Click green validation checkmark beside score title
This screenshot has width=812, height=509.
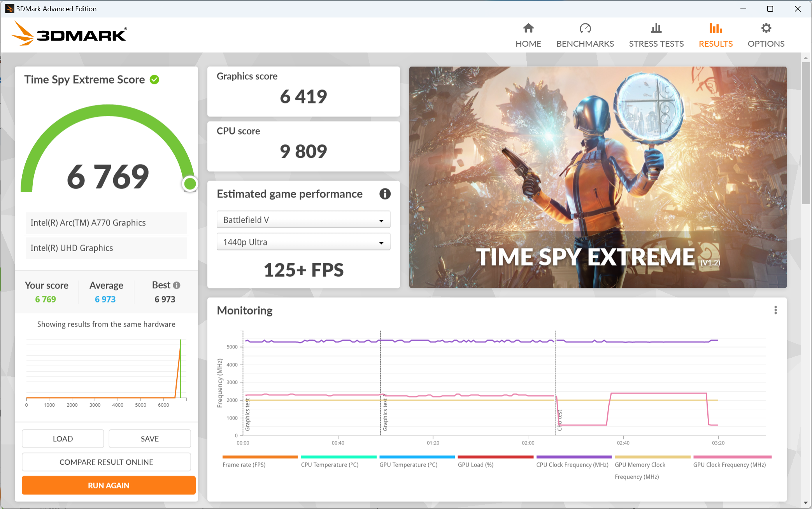[154, 80]
